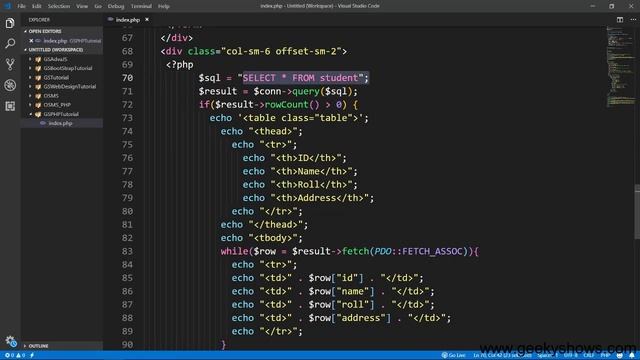Image resolution: width=640 pixels, height=360 pixels.
Task: Collapse the GSPHPTutorial folder arrow
Action: tap(30, 114)
